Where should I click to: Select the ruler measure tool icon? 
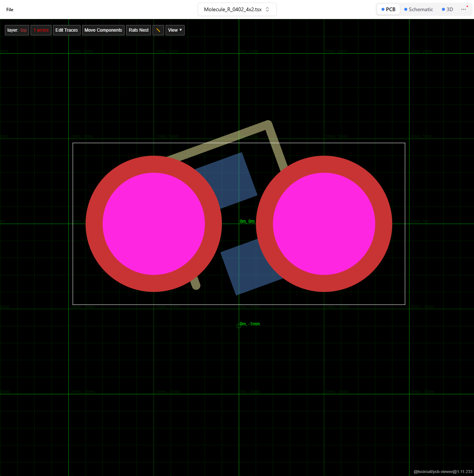point(158,30)
